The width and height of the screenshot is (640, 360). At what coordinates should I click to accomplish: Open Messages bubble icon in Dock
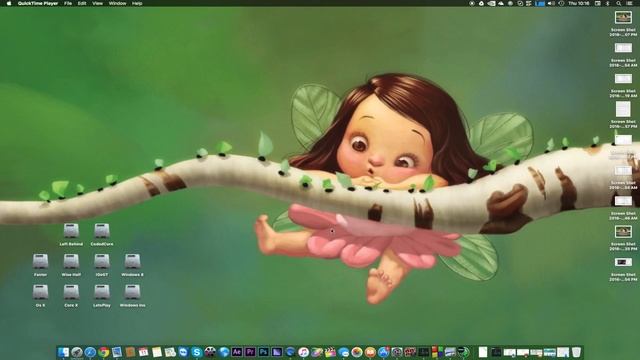coord(344,352)
